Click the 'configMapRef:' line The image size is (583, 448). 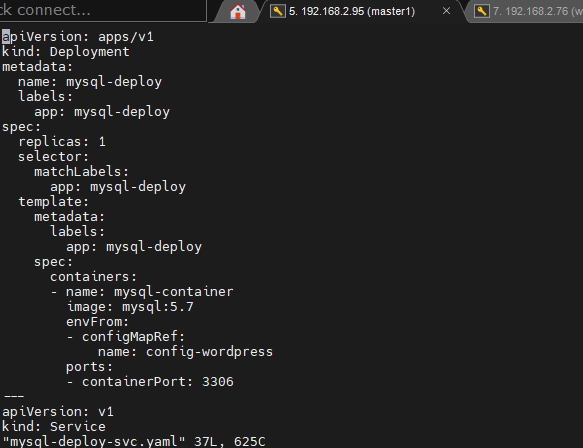tap(126, 337)
